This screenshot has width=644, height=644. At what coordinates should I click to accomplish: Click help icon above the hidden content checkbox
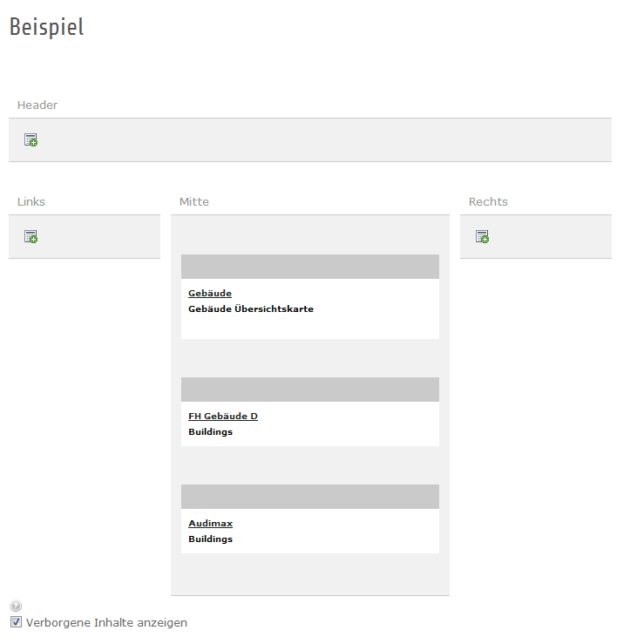16,607
